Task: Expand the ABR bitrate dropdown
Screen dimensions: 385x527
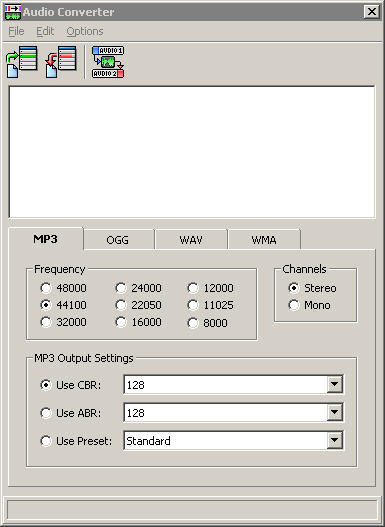Action: 335,412
